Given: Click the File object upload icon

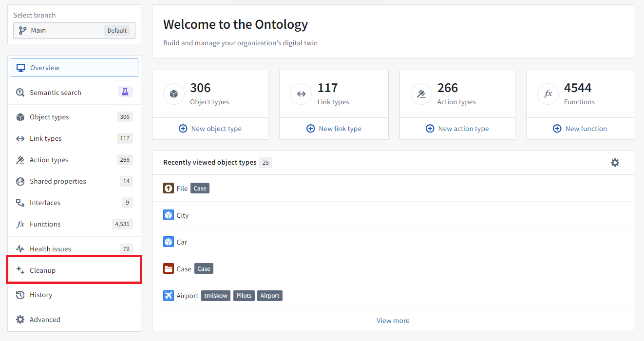Looking at the screenshot, I should 169,188.
